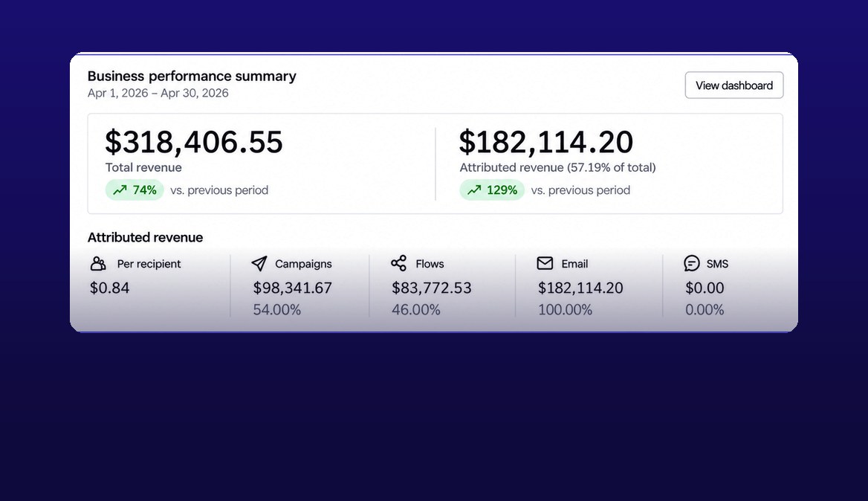Open the View dashboard button

(x=734, y=85)
